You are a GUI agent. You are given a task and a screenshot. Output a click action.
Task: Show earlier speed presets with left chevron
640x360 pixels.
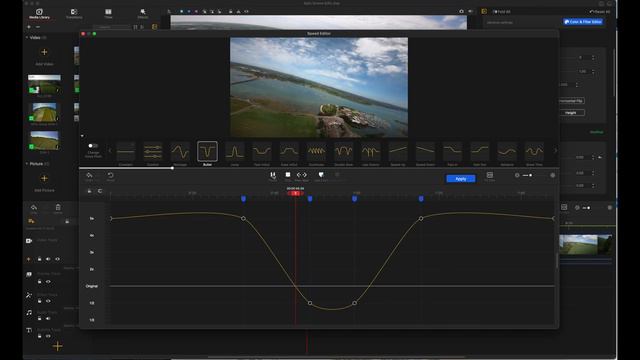coord(109,151)
